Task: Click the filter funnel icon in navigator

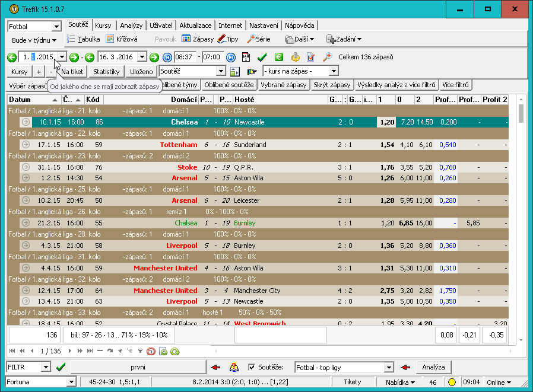Action: (x=140, y=351)
